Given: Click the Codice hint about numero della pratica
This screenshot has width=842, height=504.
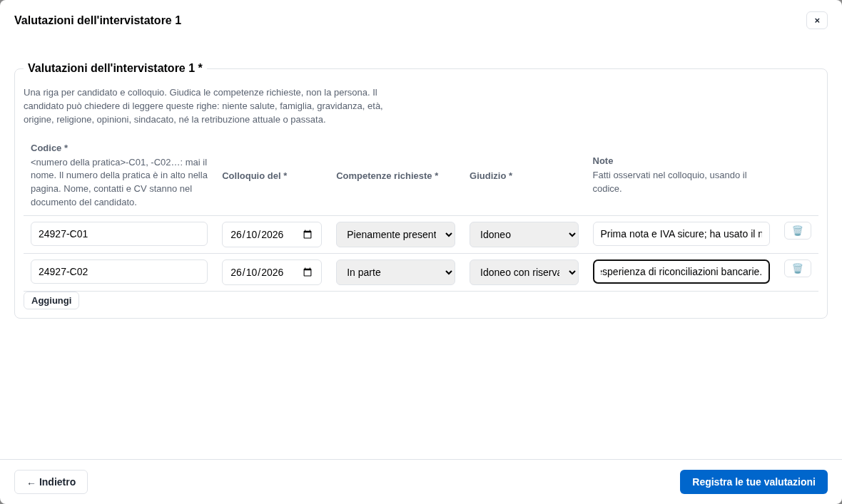Looking at the screenshot, I should tap(119, 182).
